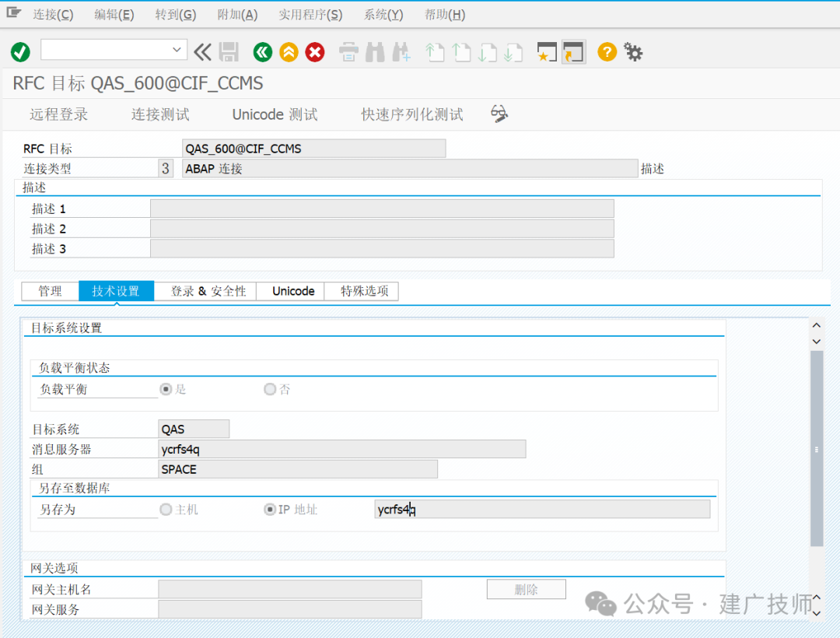The width and height of the screenshot is (840, 638).
Task: Click the IP 地址 value field
Action: click(x=542, y=510)
